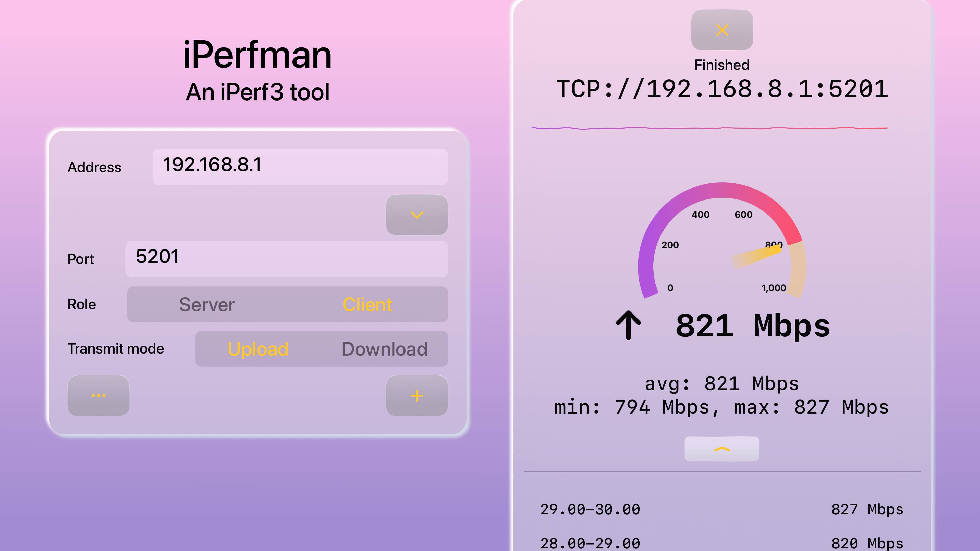Click the throughput history line graph
980x551 pixels.
tap(709, 128)
